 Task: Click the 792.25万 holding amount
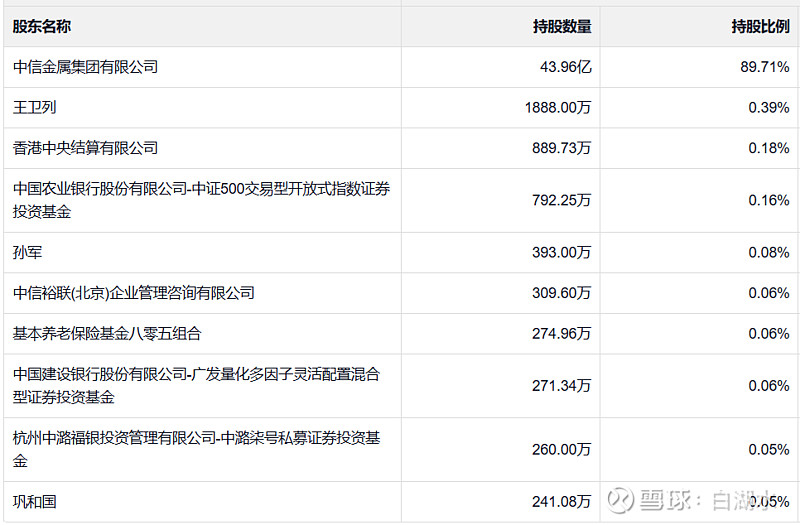[x=561, y=200]
